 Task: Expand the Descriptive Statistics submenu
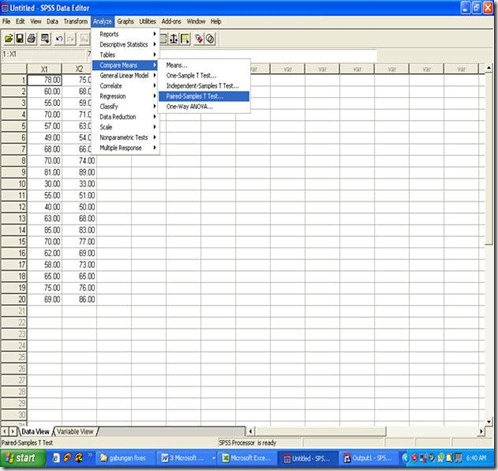click(x=125, y=44)
